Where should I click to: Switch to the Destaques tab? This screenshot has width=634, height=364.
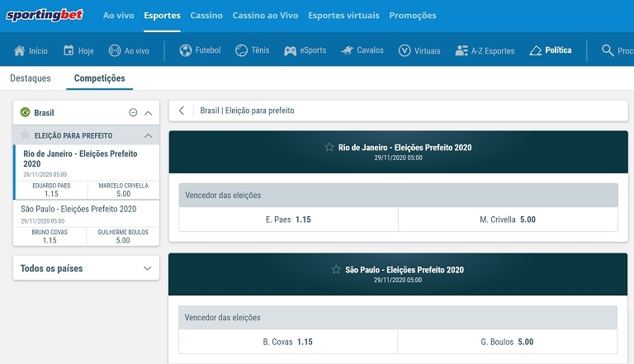30,78
